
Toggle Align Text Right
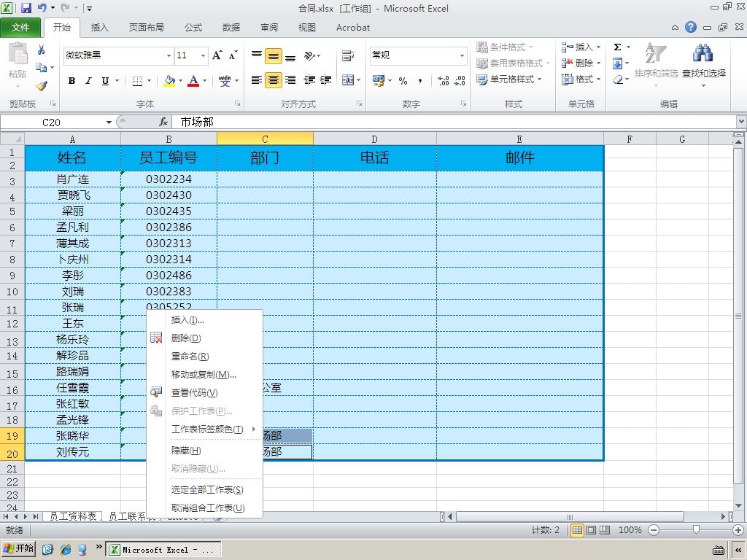pos(290,80)
